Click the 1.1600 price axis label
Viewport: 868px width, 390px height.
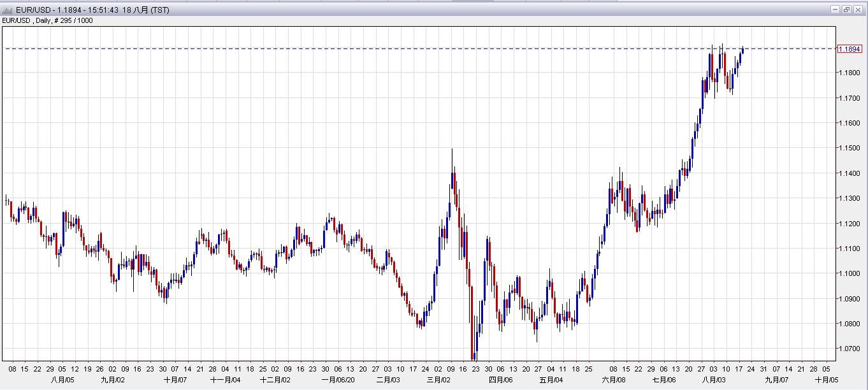click(850, 123)
